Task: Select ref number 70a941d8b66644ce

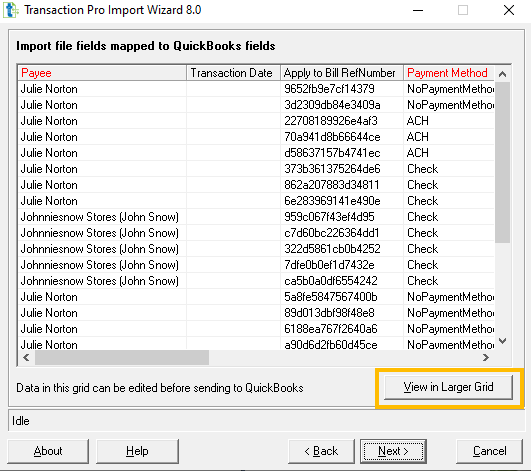Action: click(342, 137)
